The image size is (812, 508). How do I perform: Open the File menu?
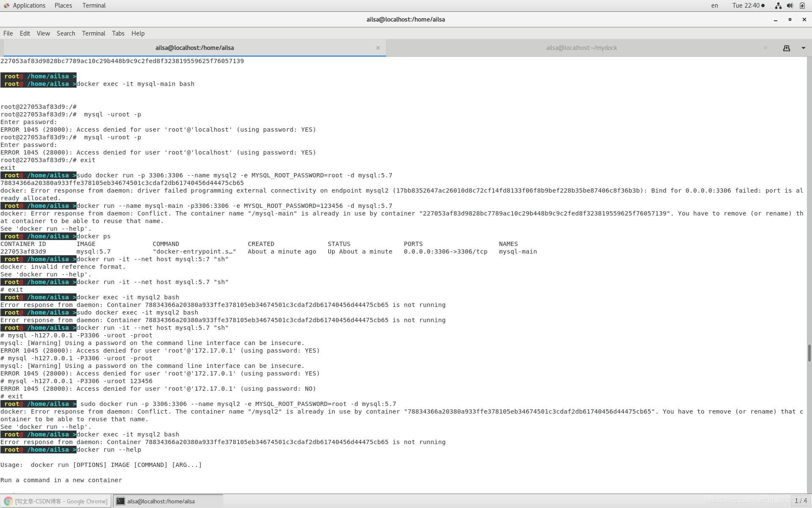[x=8, y=33]
